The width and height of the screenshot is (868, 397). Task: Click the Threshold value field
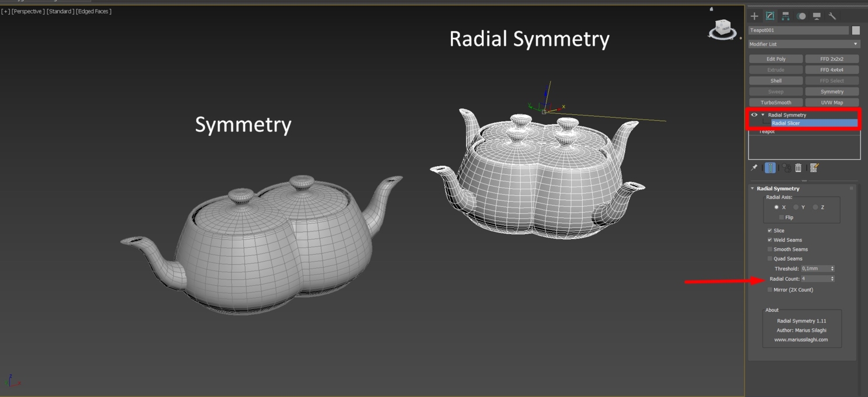point(815,269)
